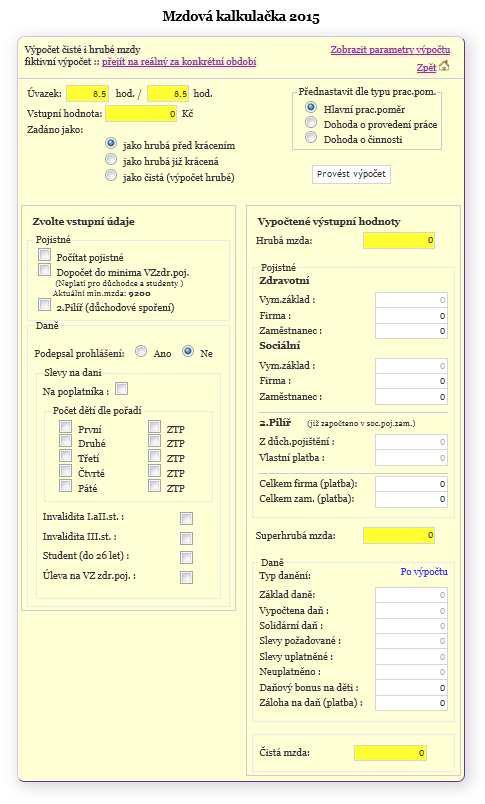Choose jako čistá (výpočet hrubé)
The image size is (485, 804).
pyautogui.click(x=111, y=175)
